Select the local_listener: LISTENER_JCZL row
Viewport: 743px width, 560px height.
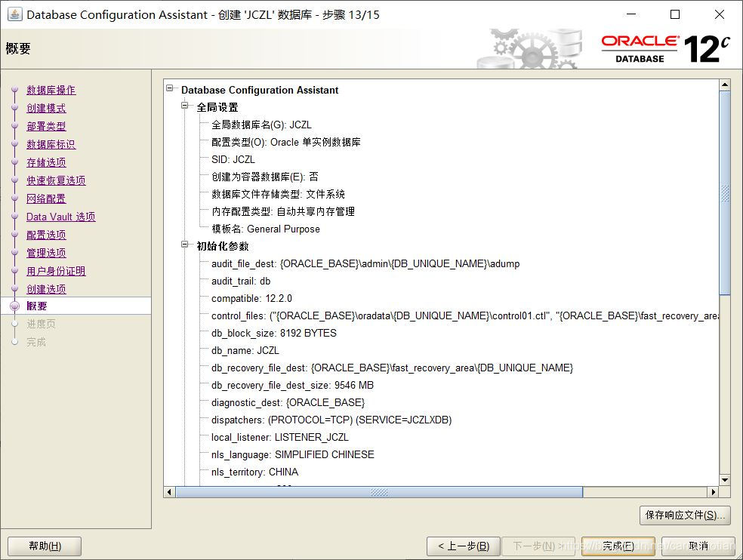(x=280, y=437)
